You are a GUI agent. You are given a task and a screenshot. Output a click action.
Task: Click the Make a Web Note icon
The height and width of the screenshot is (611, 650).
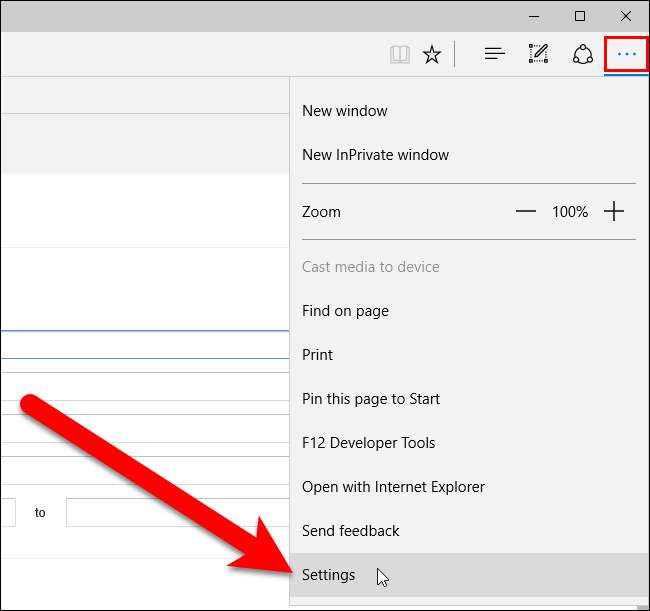pos(538,55)
